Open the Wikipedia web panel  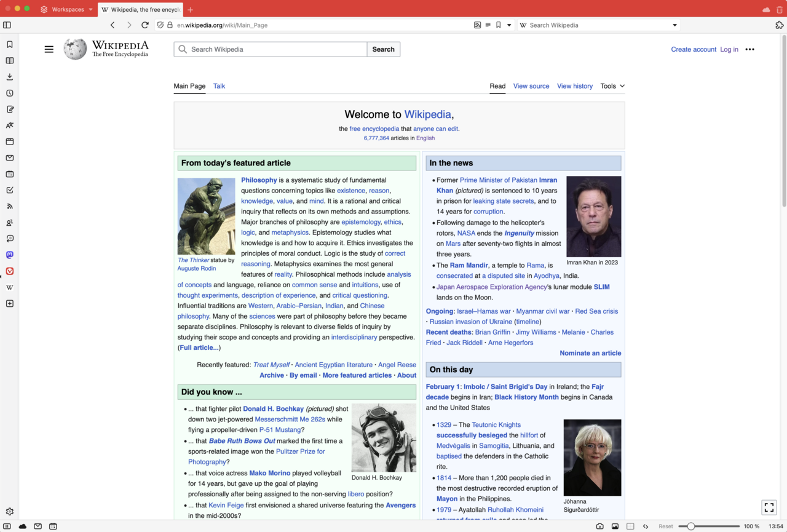(9, 287)
